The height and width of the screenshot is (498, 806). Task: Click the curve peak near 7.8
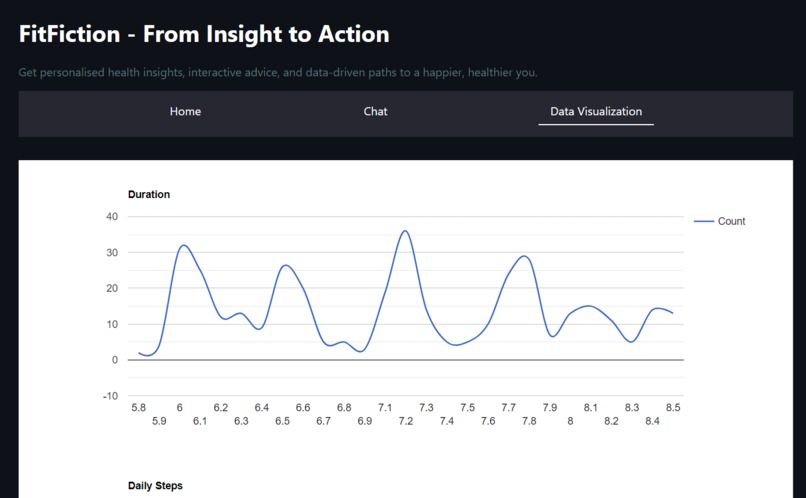525,256
